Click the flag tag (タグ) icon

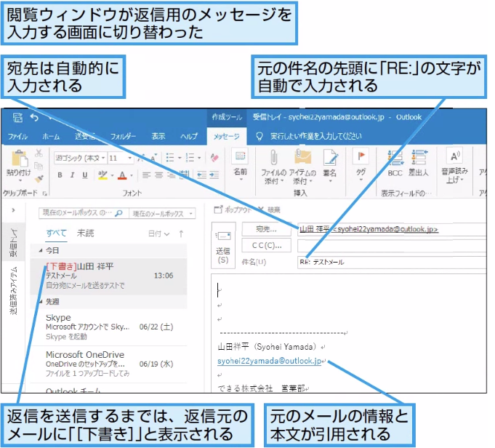click(361, 156)
